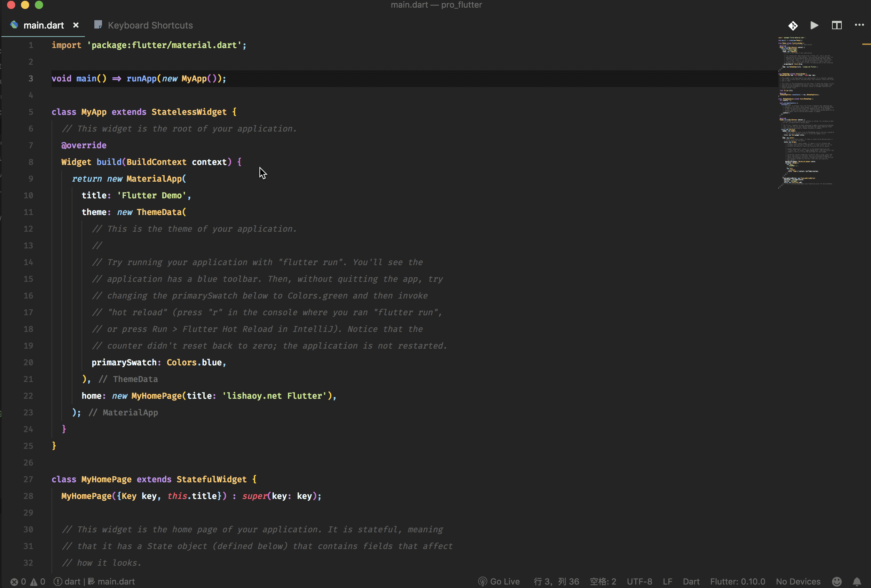Click the UTF-8 encoding indicator
Image resolution: width=871 pixels, height=588 pixels.
pos(640,581)
